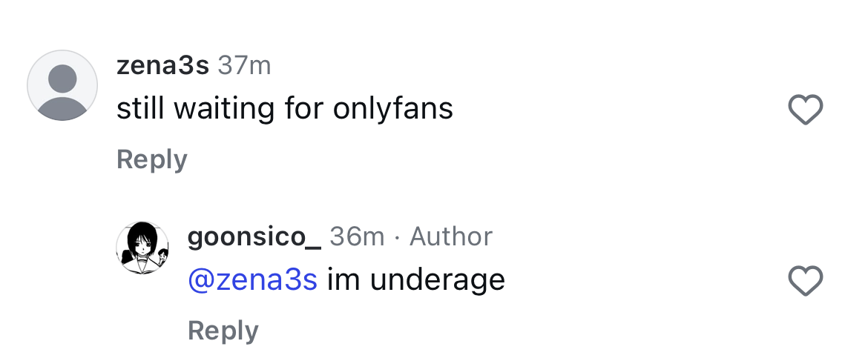Click the word "still" in zena3s's comment
This screenshot has width=868, height=361.
(x=141, y=110)
